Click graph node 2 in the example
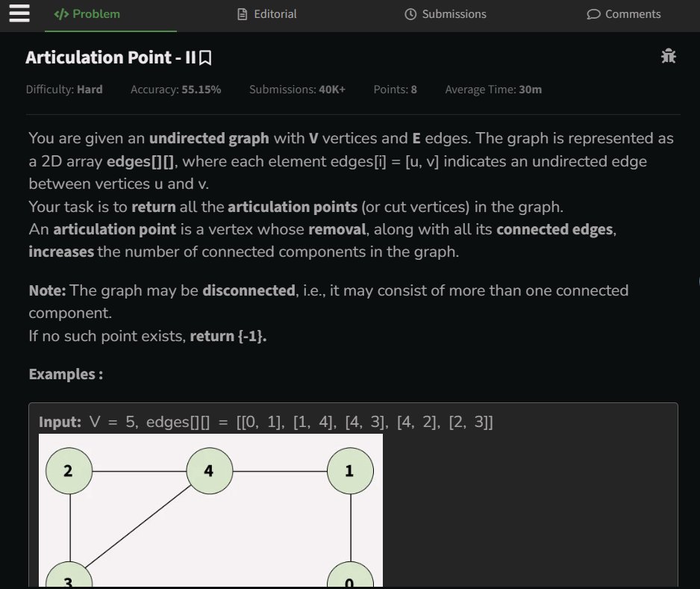Viewport: 700px width, 589px height. coord(69,471)
